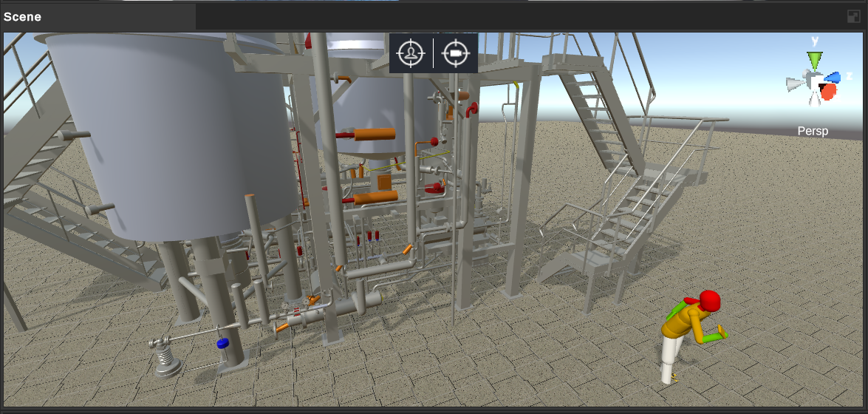Select the red curved pipe near platform

[x=471, y=109]
